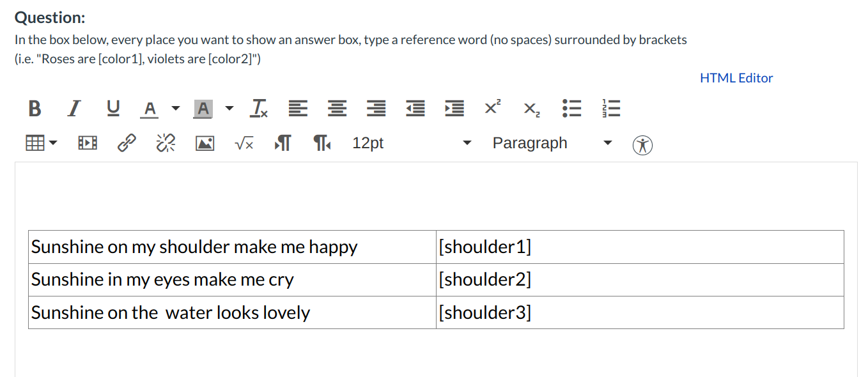Toggle italic text style
Image resolution: width=868 pixels, height=377 pixels.
74,109
